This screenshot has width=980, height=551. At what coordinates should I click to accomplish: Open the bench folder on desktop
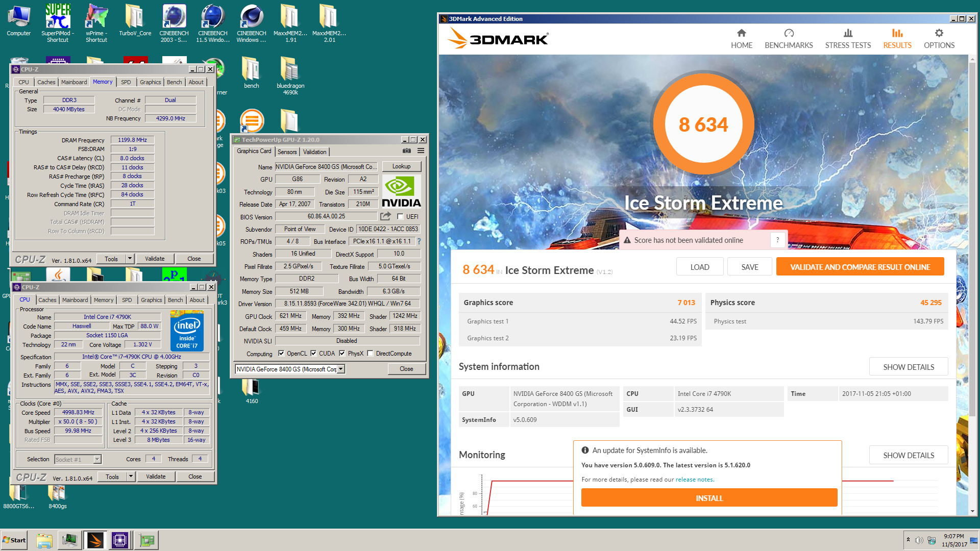(x=251, y=72)
